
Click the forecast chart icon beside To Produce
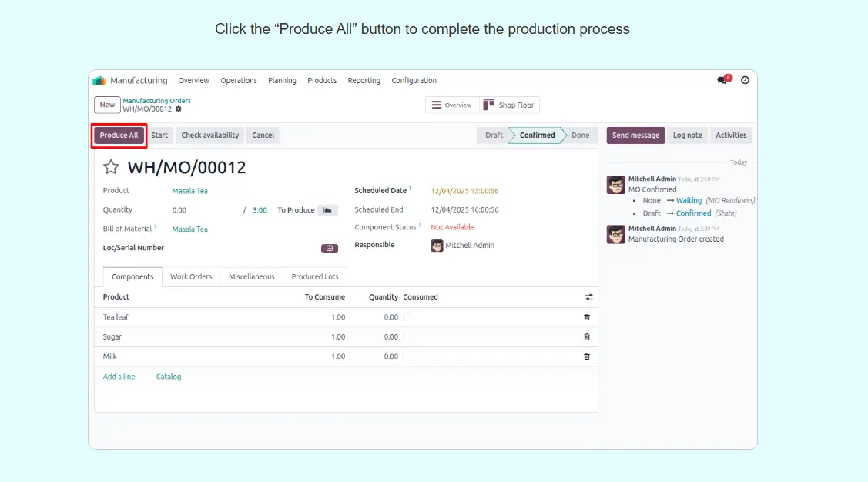328,210
